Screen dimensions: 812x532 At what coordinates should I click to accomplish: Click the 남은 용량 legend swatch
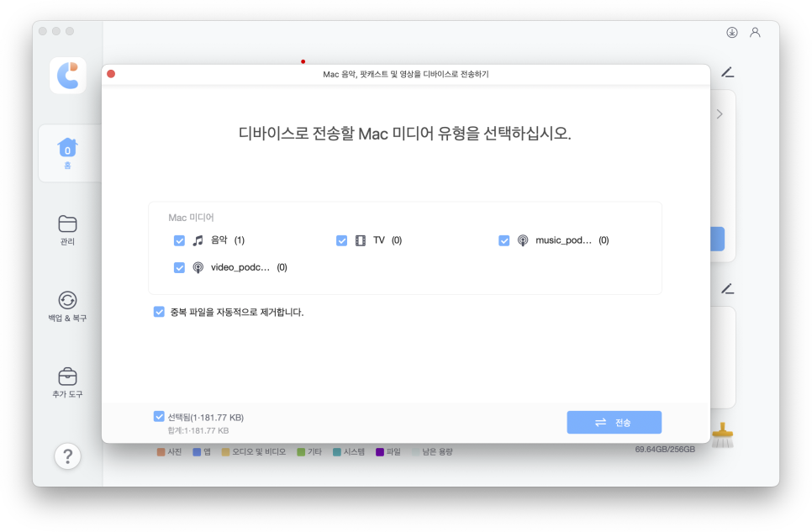[x=415, y=452]
